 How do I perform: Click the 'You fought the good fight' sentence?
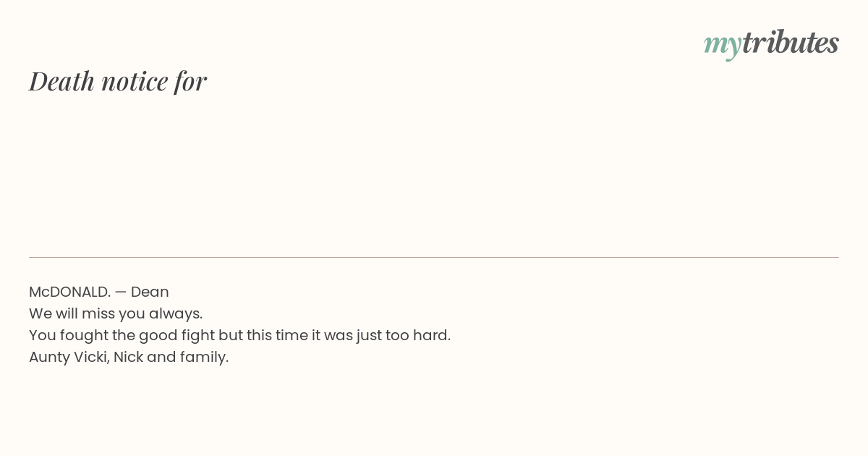239,335
